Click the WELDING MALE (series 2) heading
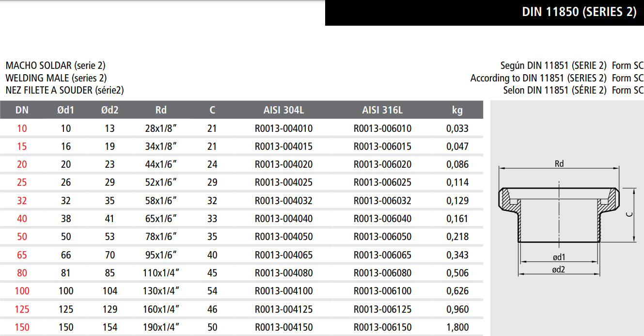Image resolution: width=644 pixels, height=336 pixels. coord(56,78)
